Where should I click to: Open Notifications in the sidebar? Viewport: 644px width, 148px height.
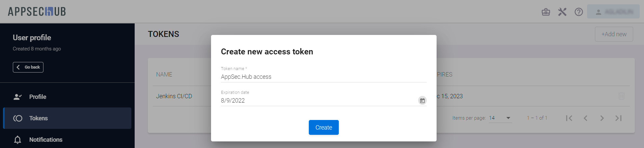(x=46, y=140)
